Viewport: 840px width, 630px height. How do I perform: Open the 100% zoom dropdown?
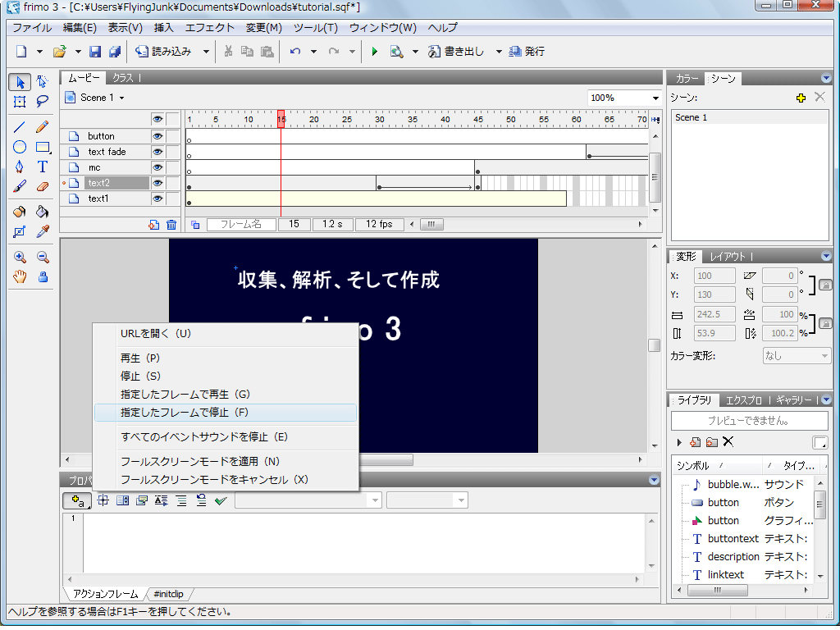pyautogui.click(x=655, y=98)
